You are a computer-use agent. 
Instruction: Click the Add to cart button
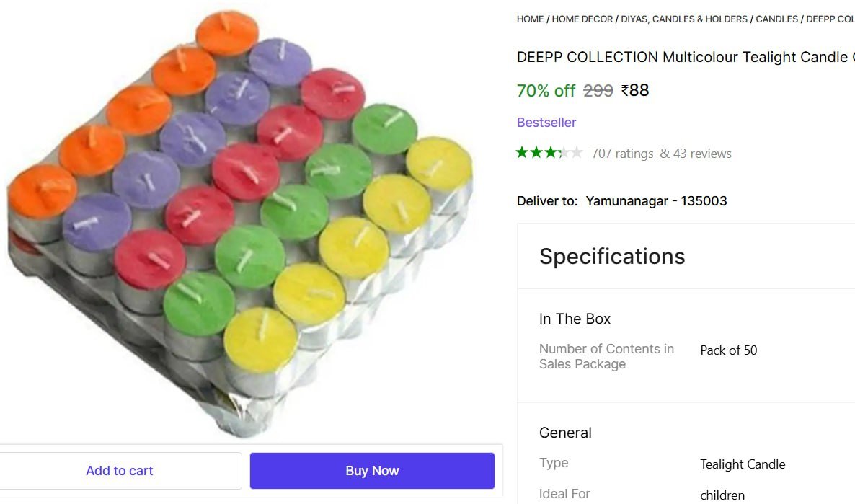click(120, 471)
